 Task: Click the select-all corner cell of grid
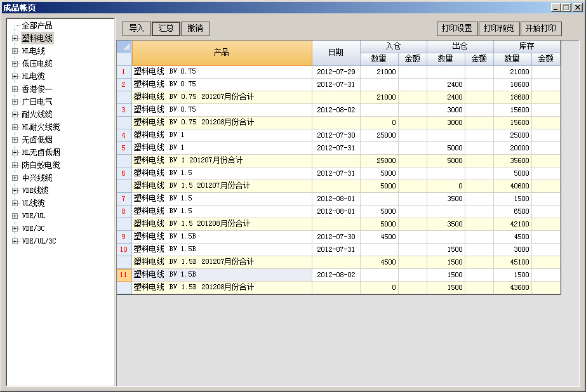124,47
